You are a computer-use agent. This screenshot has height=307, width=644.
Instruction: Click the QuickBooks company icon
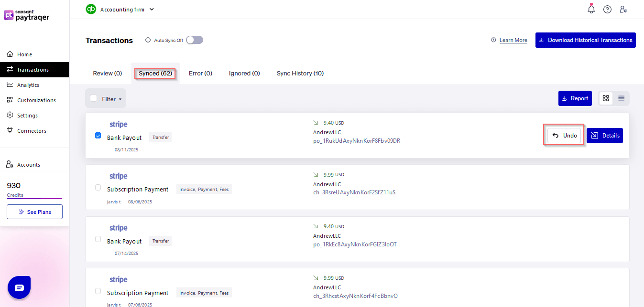tap(91, 9)
